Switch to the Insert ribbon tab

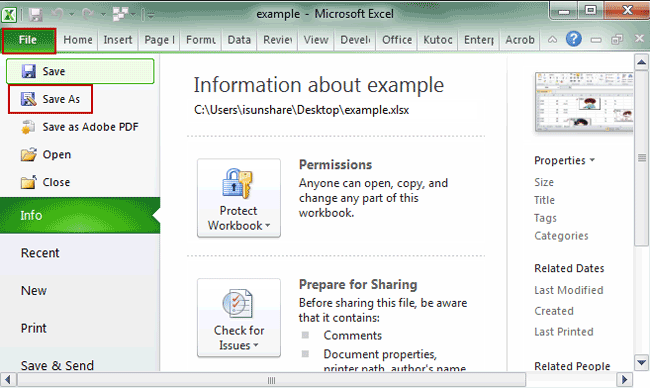click(118, 40)
